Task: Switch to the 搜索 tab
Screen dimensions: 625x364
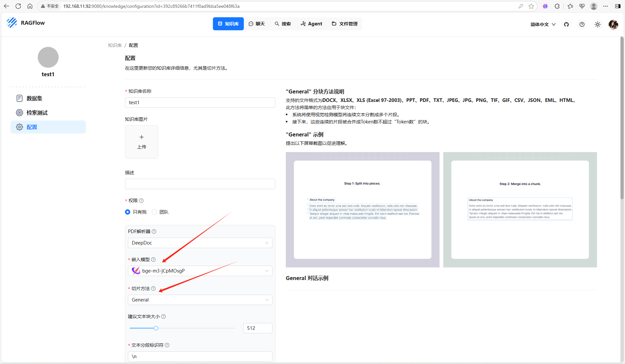Action: pyautogui.click(x=283, y=24)
